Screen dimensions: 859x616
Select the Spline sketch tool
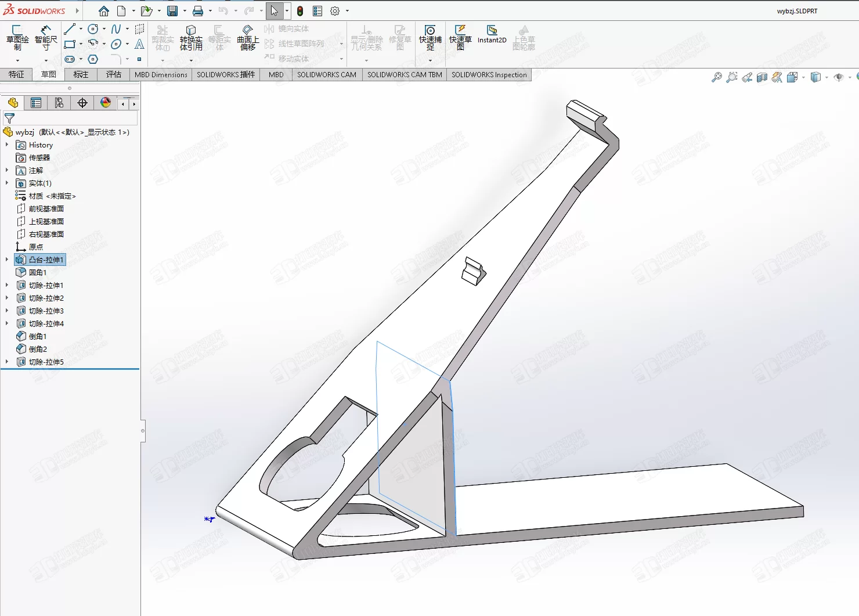click(x=116, y=28)
